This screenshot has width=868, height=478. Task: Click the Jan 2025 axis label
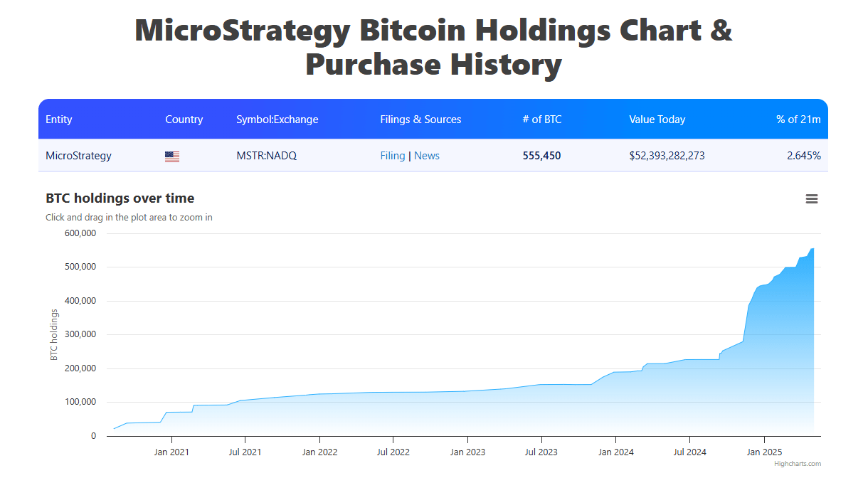pos(763,452)
